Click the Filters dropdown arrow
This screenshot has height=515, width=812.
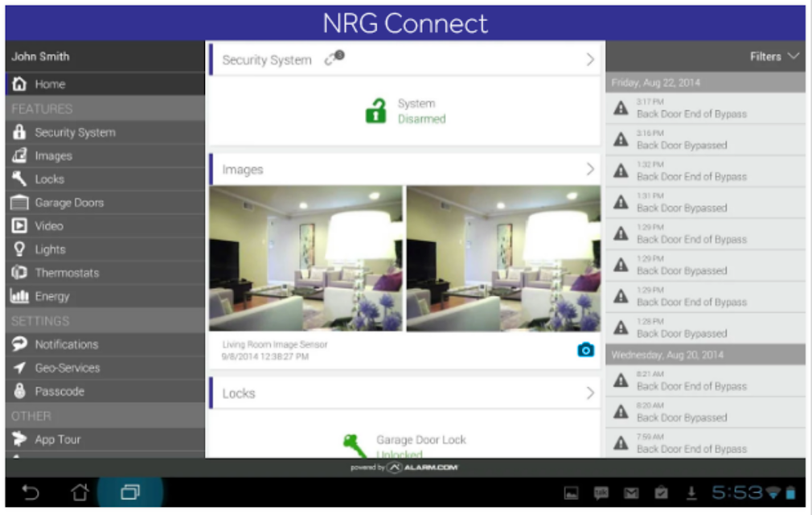[x=794, y=56]
